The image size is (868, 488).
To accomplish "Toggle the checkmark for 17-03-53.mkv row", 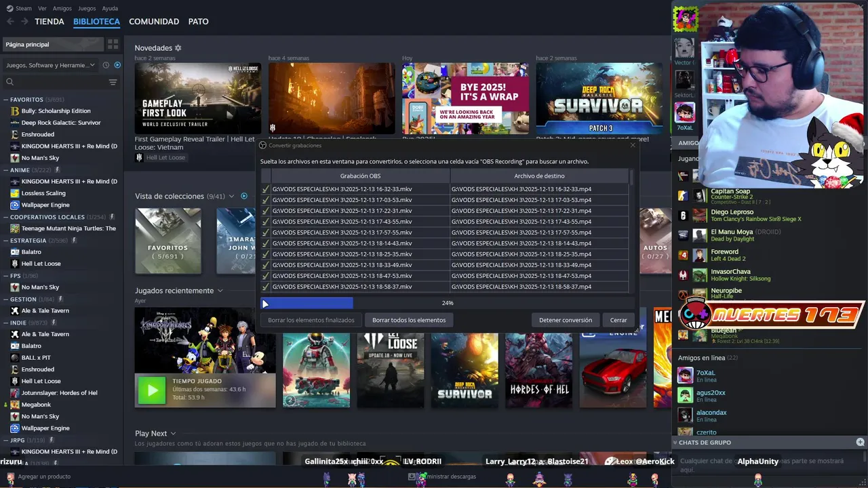I will click(x=266, y=200).
